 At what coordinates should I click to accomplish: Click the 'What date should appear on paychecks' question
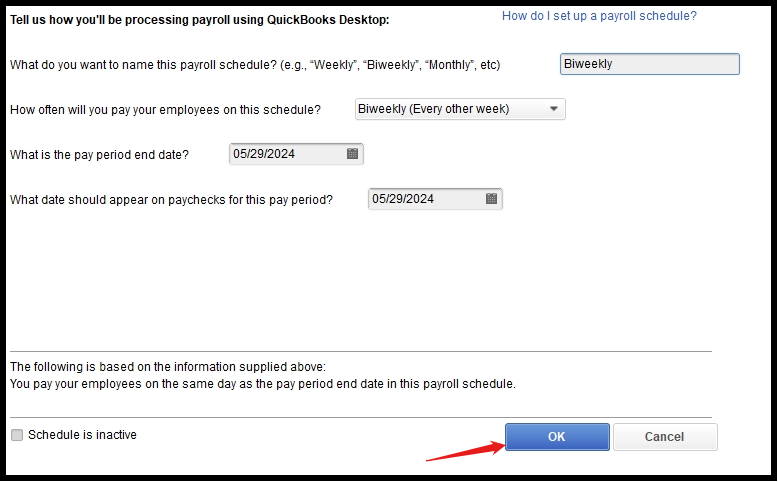point(171,200)
